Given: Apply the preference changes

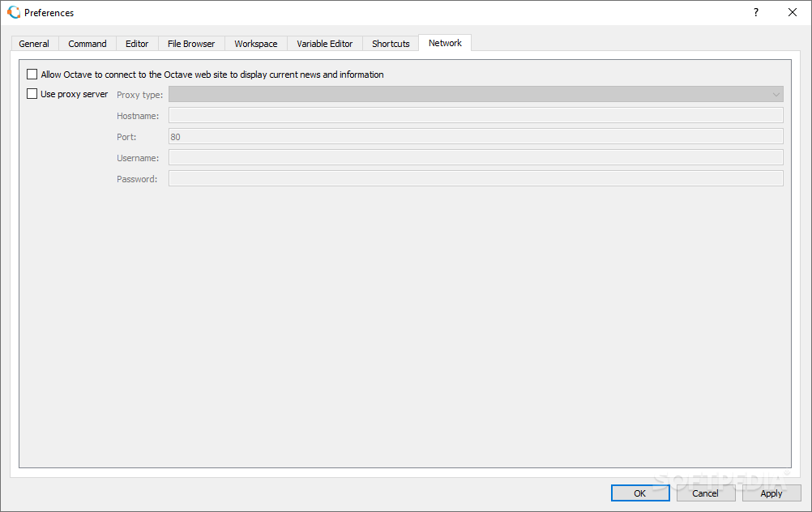Looking at the screenshot, I should (771, 493).
